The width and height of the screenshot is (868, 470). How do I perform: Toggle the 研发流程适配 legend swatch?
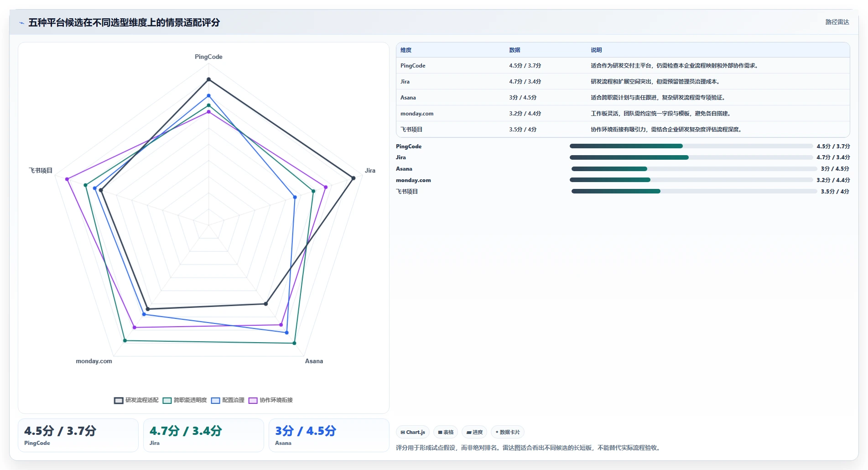tap(119, 400)
